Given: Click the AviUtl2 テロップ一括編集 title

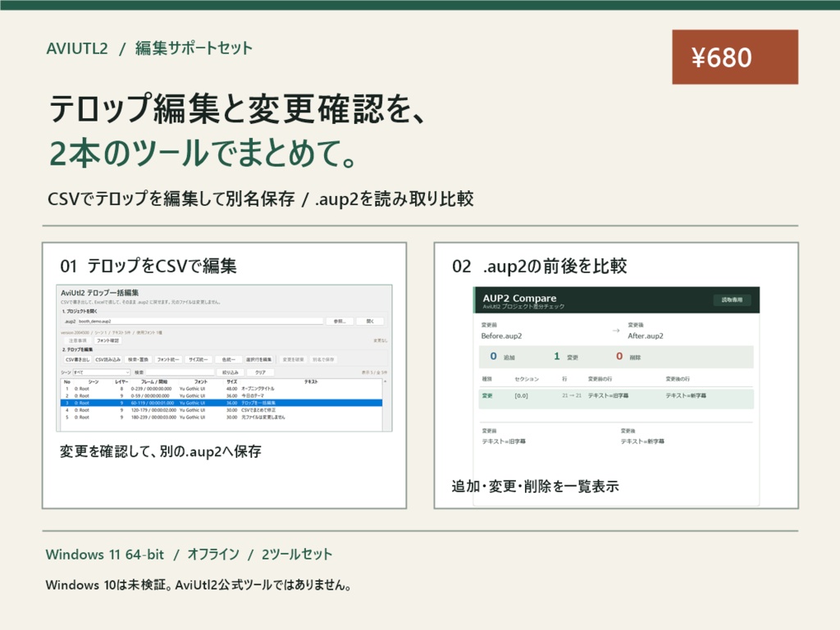Looking at the screenshot, I should 99,293.
